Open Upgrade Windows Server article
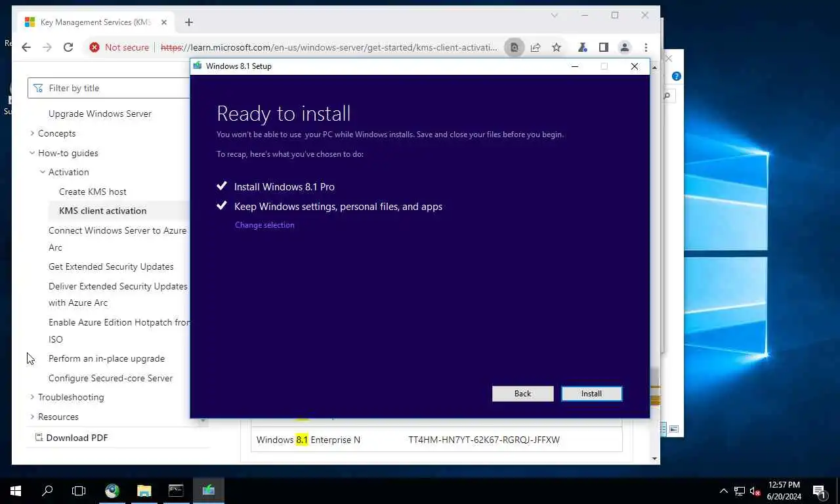Viewport: 840px width, 504px height. 100,114
